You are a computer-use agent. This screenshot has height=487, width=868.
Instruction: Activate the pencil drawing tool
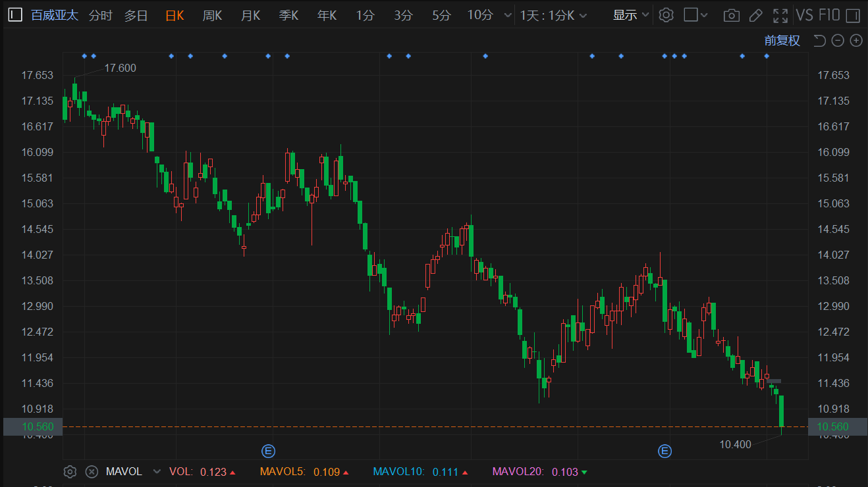[x=756, y=15]
